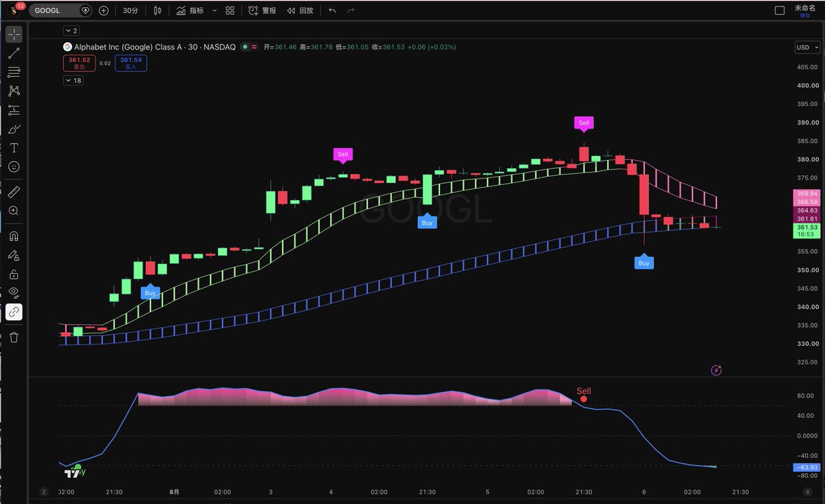Screen dimensions: 825x504
Task: Click the magenta Sell label near 390
Action: click(584, 123)
